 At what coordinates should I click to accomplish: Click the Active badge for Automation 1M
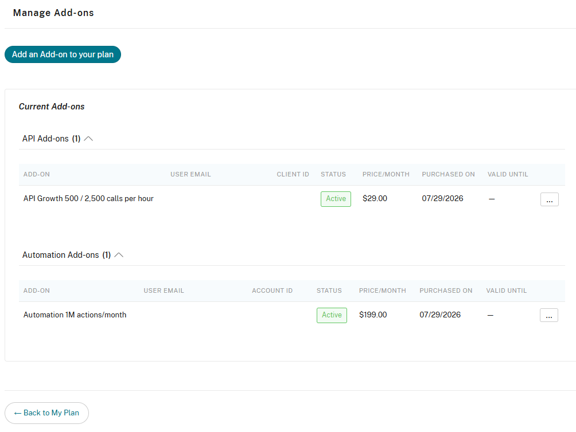332,315
